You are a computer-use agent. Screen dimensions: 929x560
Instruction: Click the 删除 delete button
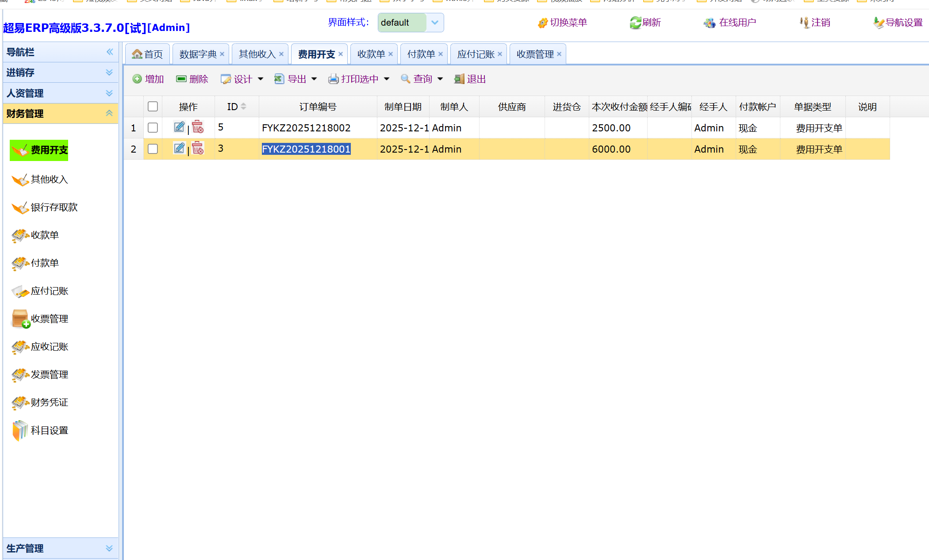tap(192, 79)
